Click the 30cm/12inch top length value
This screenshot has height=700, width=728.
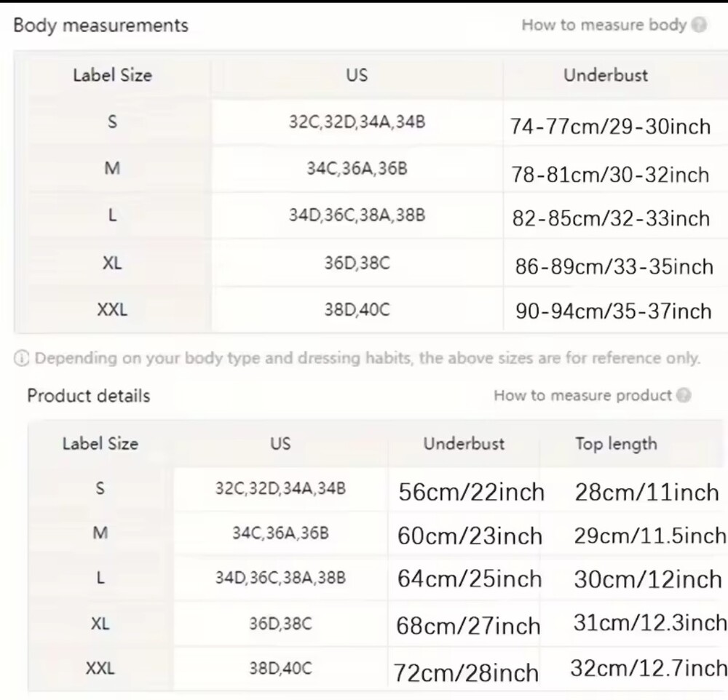[x=648, y=579]
